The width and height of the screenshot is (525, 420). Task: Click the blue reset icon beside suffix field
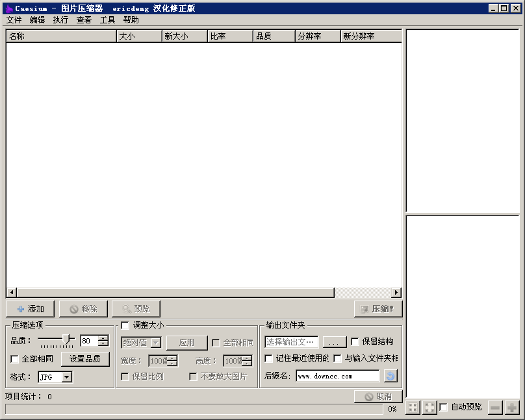[x=390, y=376]
